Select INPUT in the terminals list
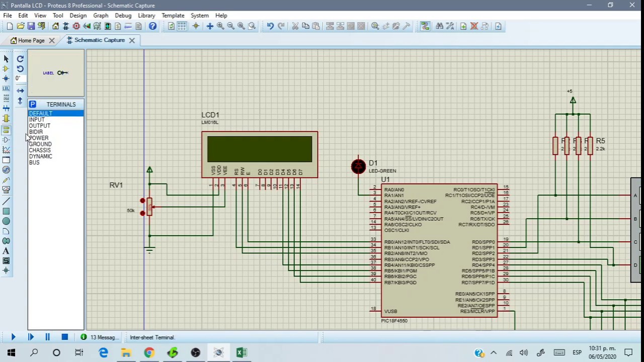Image resolution: width=644 pixels, height=362 pixels. click(x=56, y=120)
